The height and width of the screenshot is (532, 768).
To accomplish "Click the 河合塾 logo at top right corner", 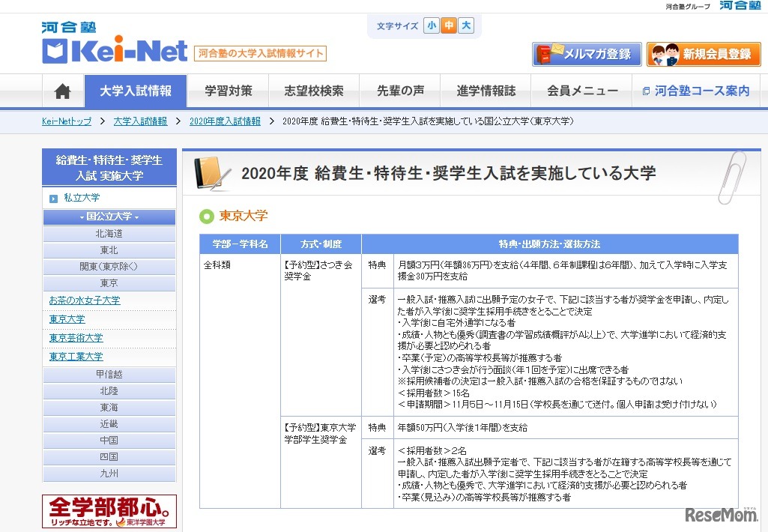I will 740,5.
